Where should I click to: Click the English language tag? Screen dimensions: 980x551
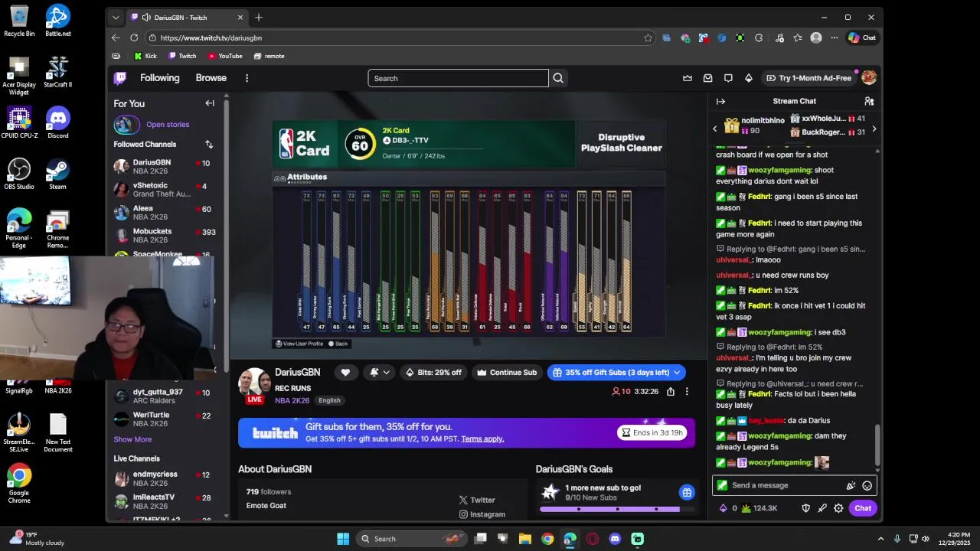329,400
